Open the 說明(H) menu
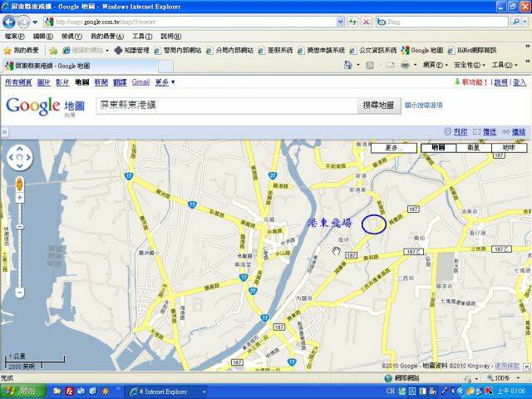The width and height of the screenshot is (532, 399). coord(171,37)
